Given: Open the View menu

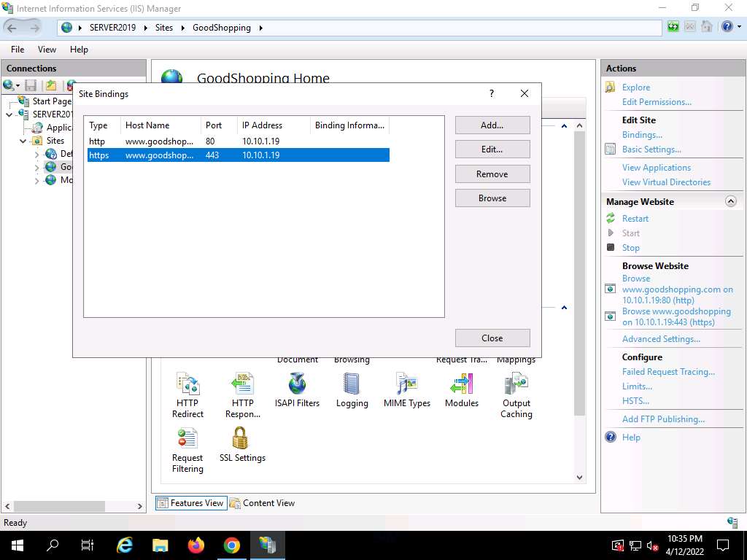Looking at the screenshot, I should (x=47, y=50).
